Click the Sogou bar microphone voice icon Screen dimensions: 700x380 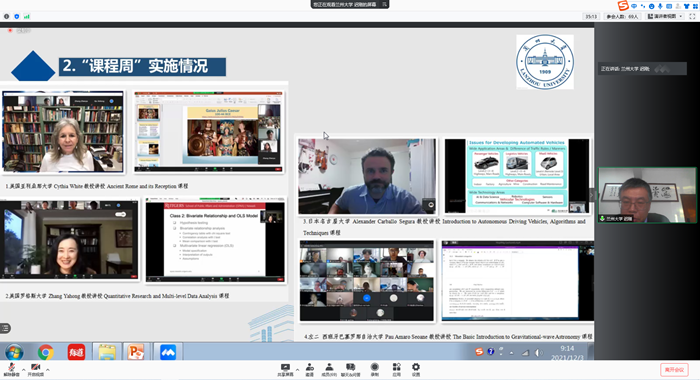(660, 6)
